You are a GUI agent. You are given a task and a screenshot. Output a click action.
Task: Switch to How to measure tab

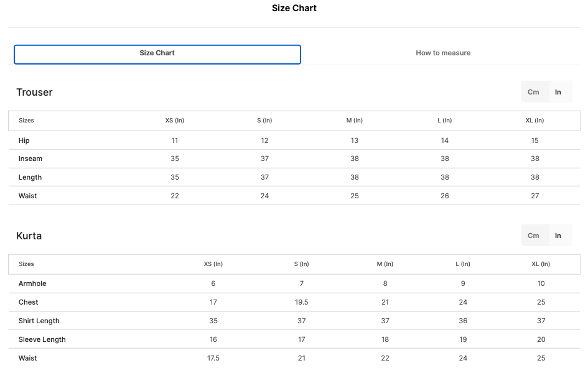443,53
